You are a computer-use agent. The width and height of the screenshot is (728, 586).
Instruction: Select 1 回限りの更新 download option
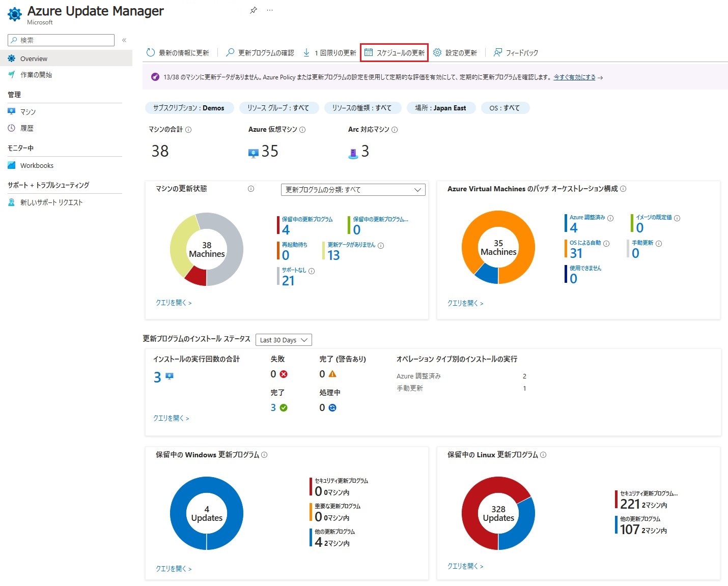(x=329, y=52)
